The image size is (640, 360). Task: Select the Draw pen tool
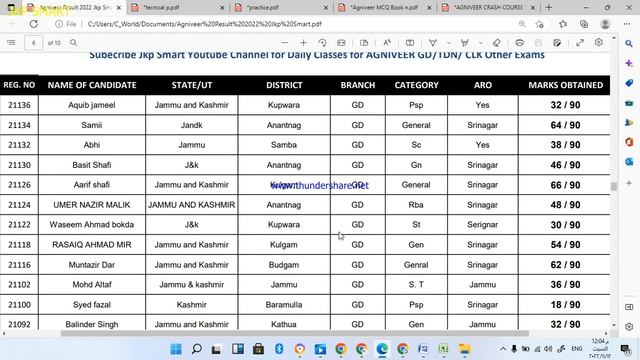pos(433,42)
